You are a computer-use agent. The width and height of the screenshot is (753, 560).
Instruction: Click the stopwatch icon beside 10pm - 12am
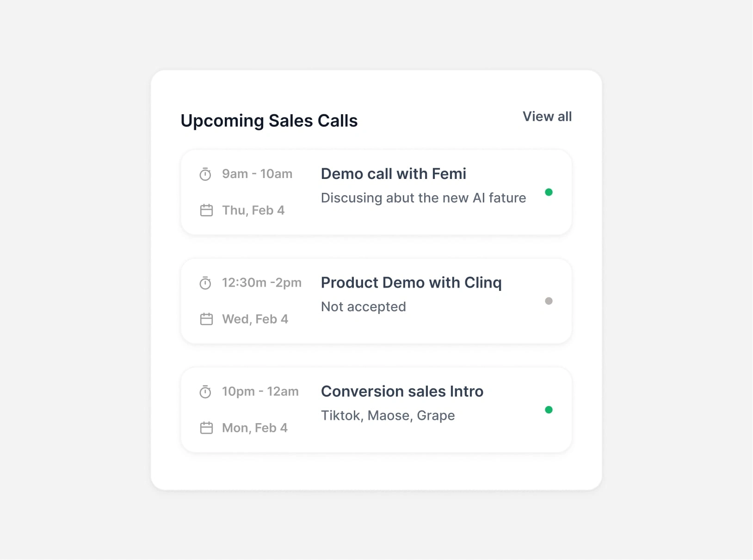point(205,392)
